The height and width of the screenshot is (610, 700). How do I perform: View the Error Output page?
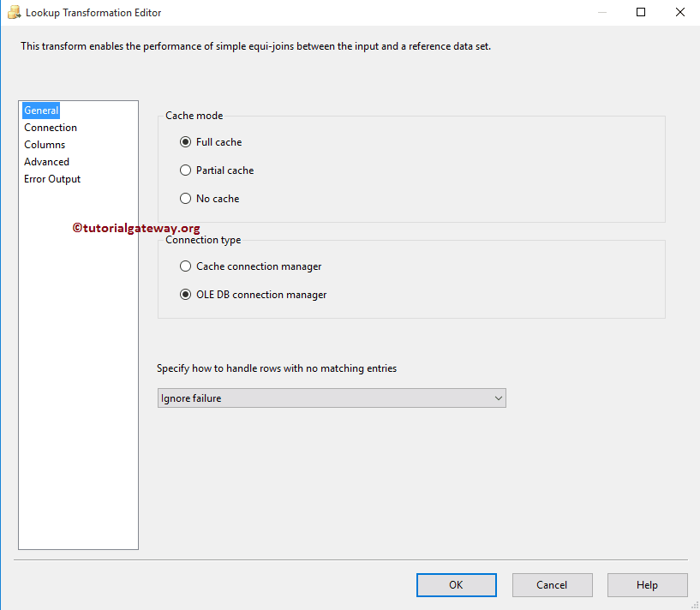[51, 178]
